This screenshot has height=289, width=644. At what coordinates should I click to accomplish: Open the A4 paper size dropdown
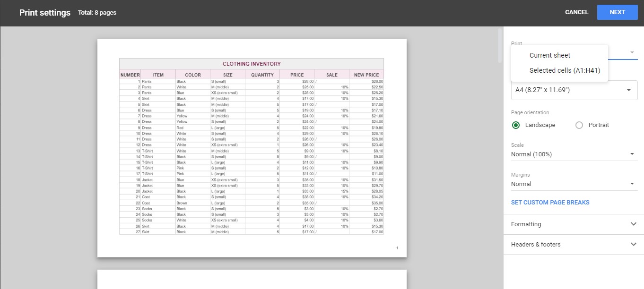(x=574, y=90)
